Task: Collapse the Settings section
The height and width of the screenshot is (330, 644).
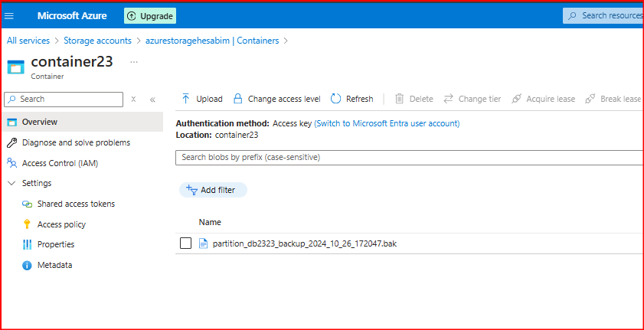Action: 11,184
